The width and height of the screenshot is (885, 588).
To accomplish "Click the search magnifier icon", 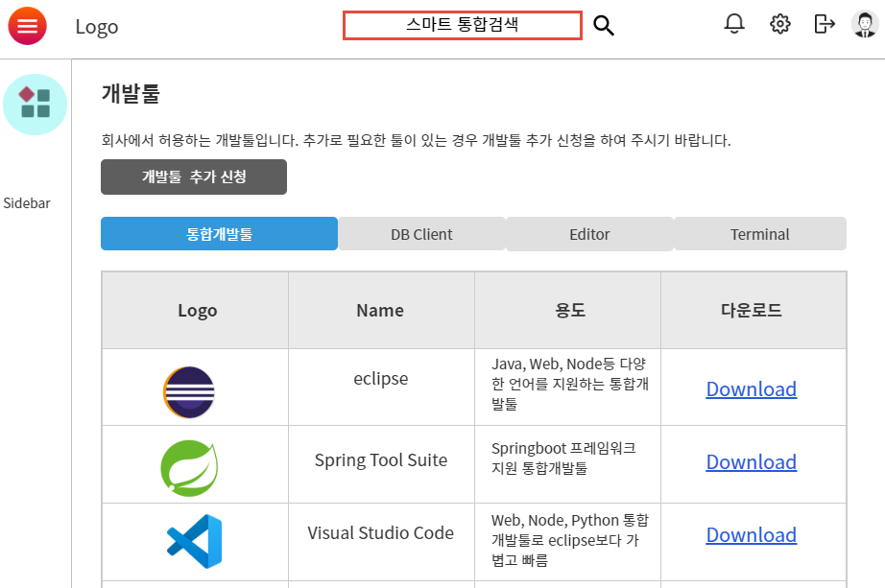I will pyautogui.click(x=604, y=25).
